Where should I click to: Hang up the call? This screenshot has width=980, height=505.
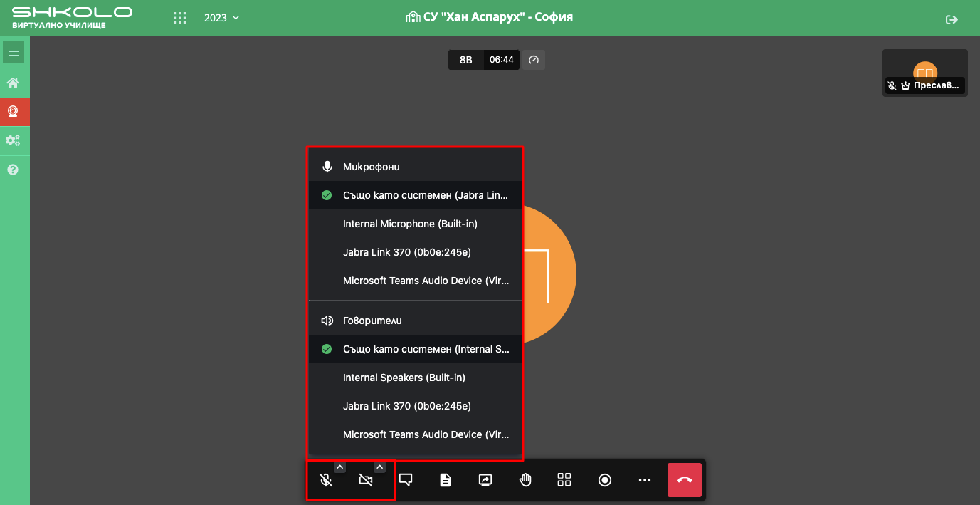685,480
